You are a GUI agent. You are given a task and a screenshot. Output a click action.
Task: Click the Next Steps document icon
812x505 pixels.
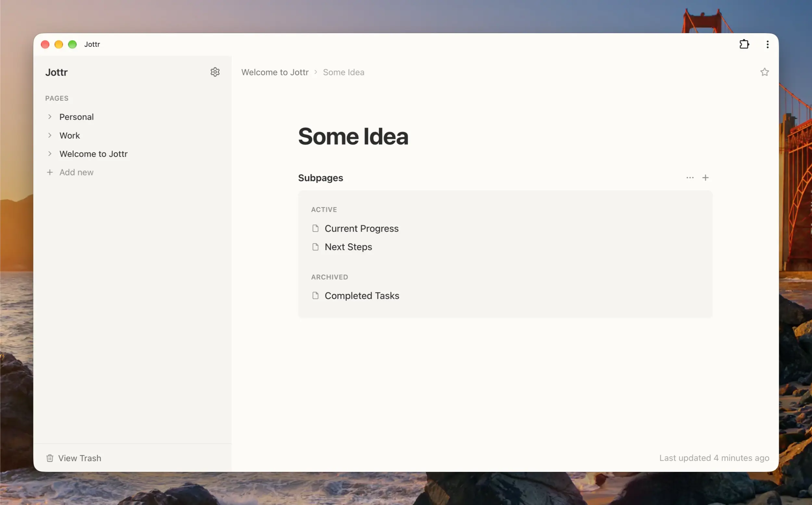[x=315, y=247]
